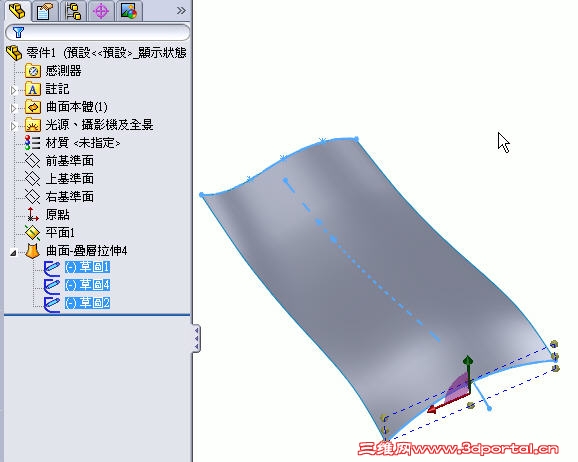Viewport: 578px width, 462px height.
Task: Show more manager tabs via the chevron
Action: [x=181, y=10]
